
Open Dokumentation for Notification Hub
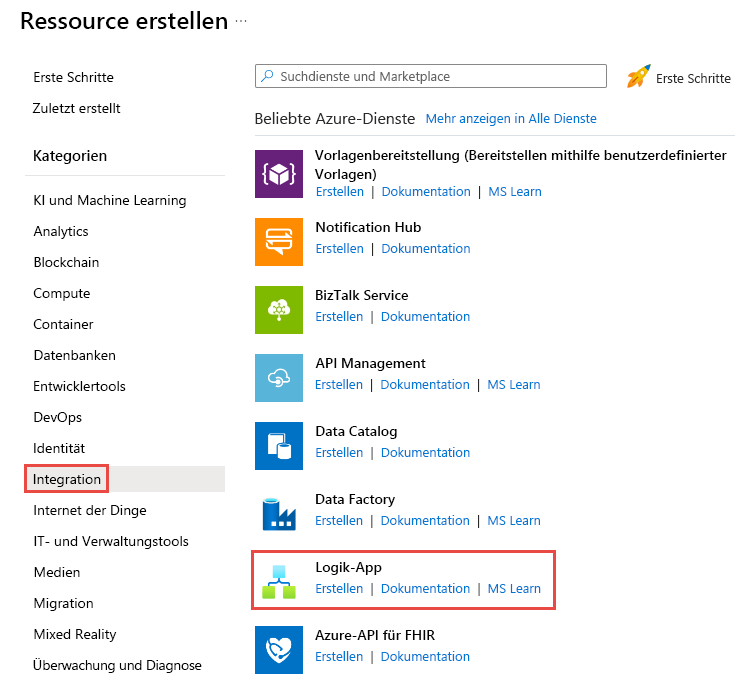click(x=426, y=249)
